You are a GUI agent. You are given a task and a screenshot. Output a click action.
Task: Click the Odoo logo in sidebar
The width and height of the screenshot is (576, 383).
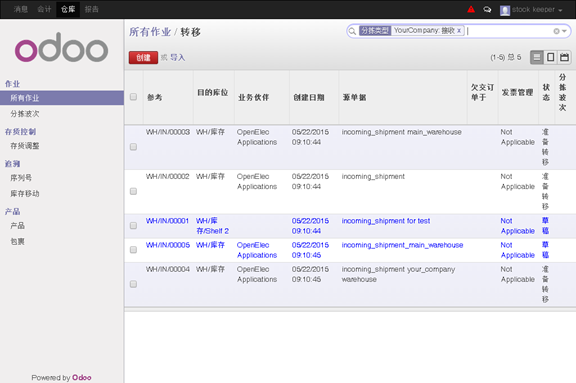[x=61, y=47]
